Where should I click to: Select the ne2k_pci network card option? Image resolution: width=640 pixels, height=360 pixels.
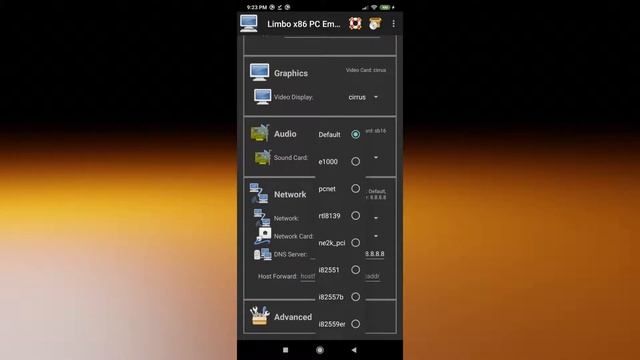point(340,242)
